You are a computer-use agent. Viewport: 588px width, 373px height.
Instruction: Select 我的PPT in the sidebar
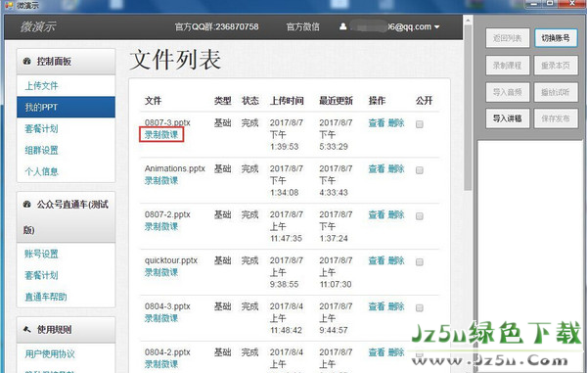[66, 108]
